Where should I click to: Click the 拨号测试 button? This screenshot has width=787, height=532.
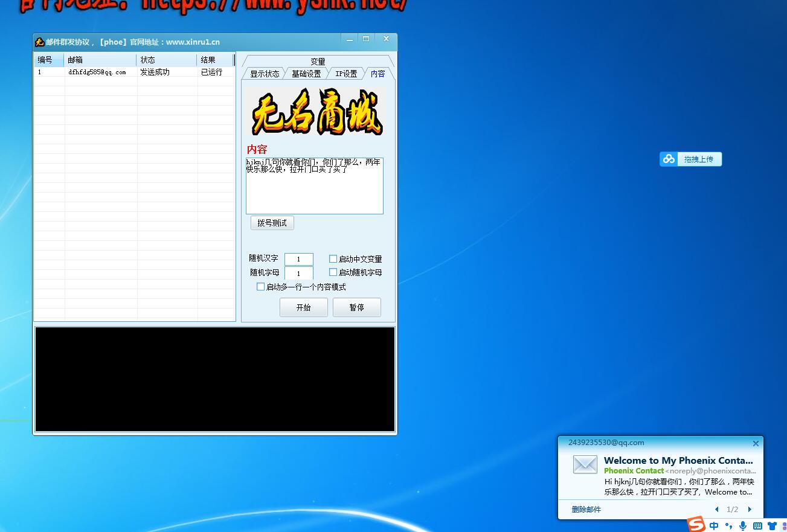pyautogui.click(x=272, y=223)
